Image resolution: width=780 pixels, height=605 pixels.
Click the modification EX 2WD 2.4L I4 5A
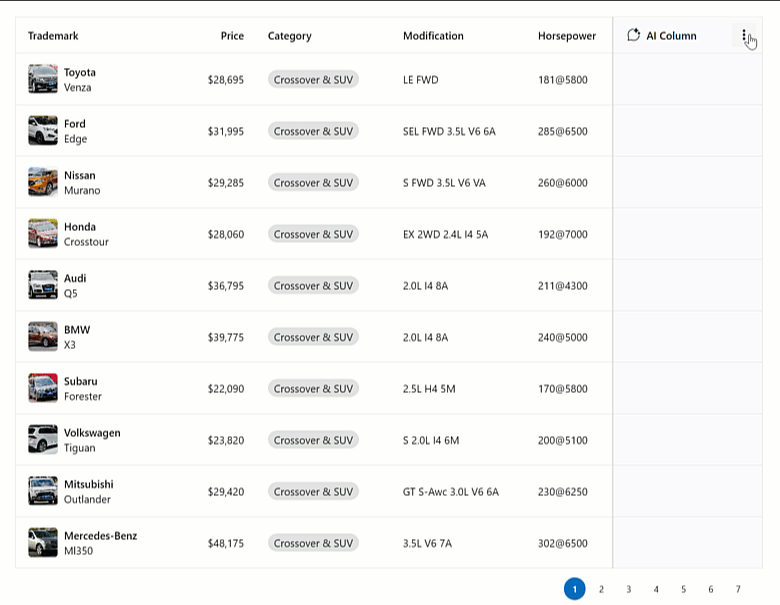click(446, 234)
